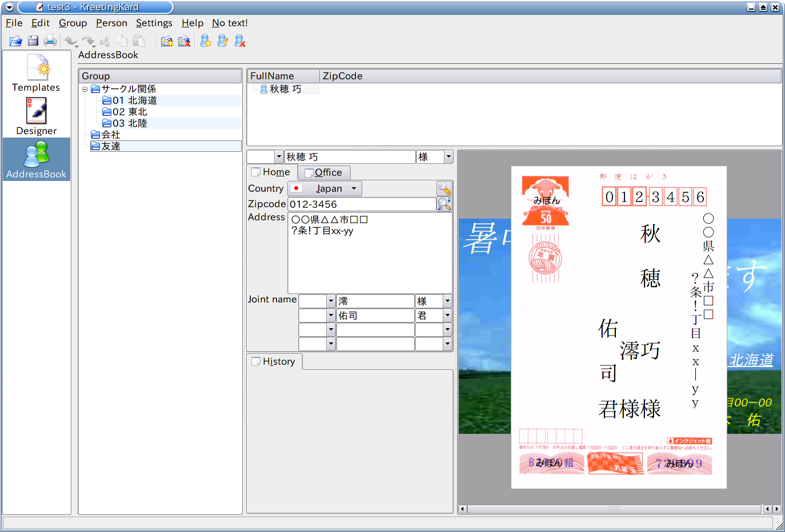This screenshot has height=532, width=785.
Task: Collapse the サークル関係 group tree
Action: [85, 89]
